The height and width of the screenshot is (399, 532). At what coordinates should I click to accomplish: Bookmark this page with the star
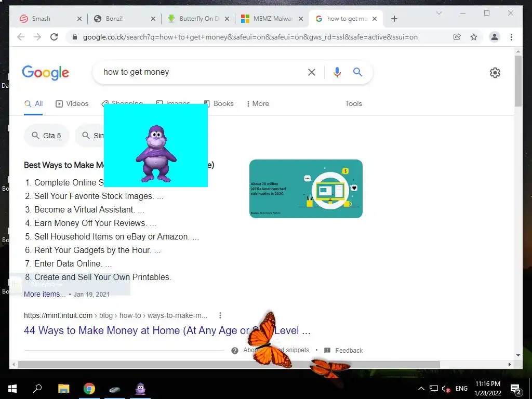pyautogui.click(x=474, y=37)
